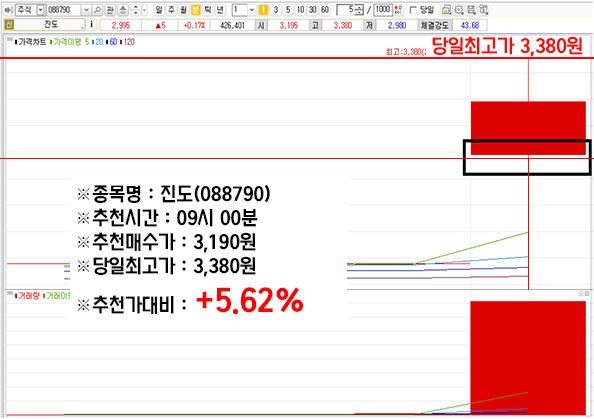
Task: Click the 120 moving average color legend
Action: pos(128,42)
